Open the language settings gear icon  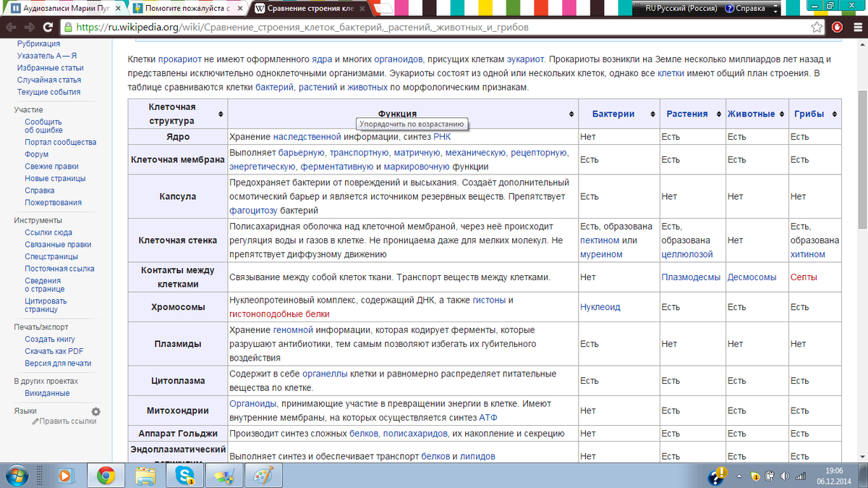point(95,411)
